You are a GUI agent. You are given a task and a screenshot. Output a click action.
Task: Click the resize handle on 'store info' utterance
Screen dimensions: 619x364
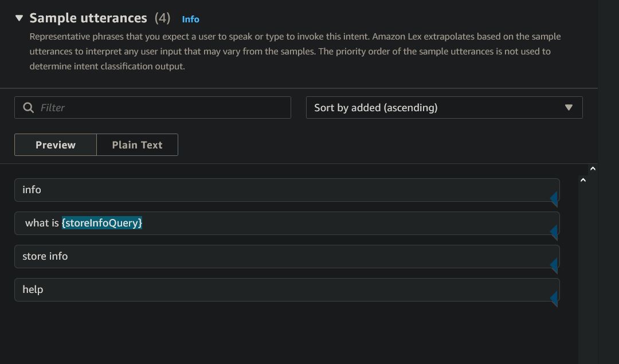[x=554, y=265]
